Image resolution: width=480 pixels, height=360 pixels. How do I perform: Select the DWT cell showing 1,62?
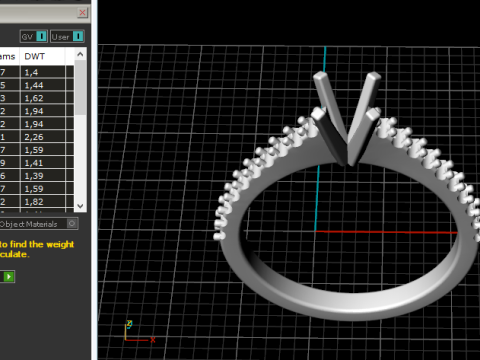(x=43, y=98)
